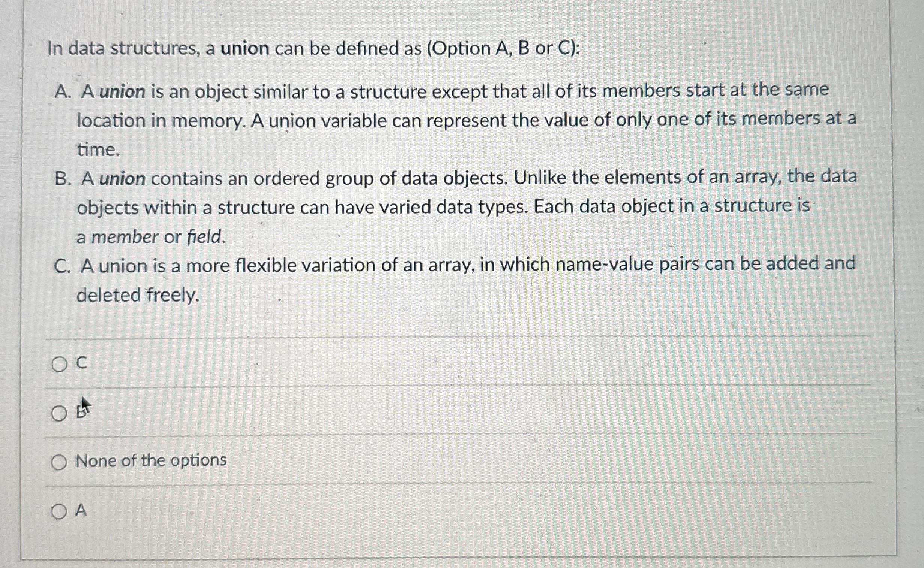Screen dimensions: 924x568
Task: Select the radio button for answer B
Action: [x=59, y=414]
